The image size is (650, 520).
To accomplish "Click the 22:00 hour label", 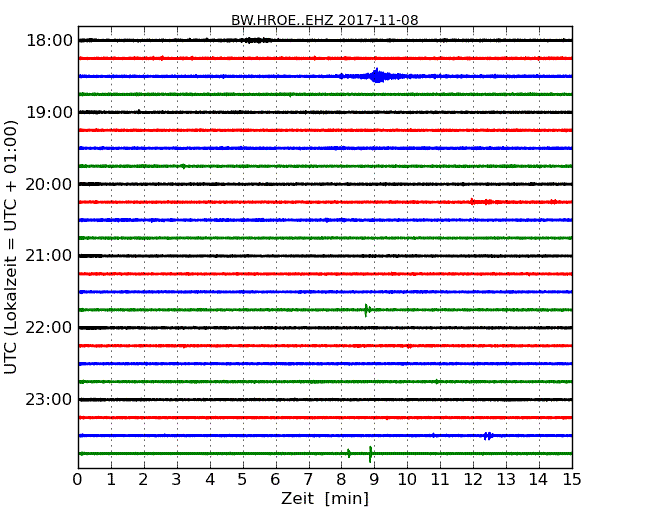I will tap(49, 328).
